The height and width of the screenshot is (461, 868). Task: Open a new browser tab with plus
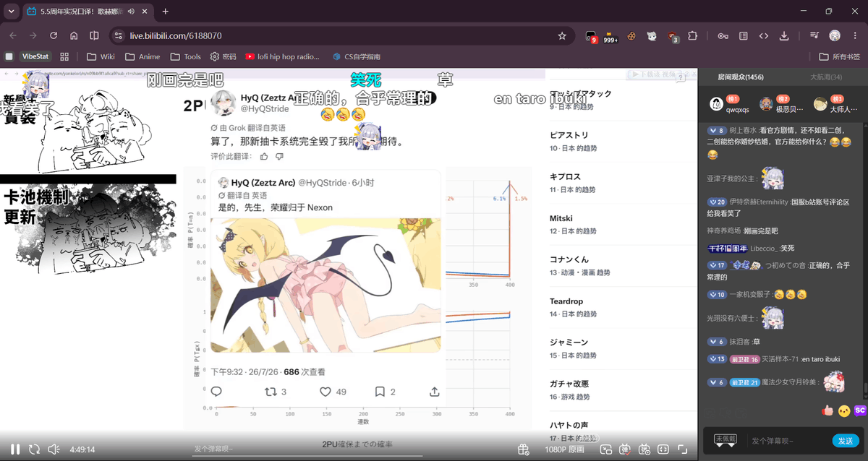(x=166, y=12)
